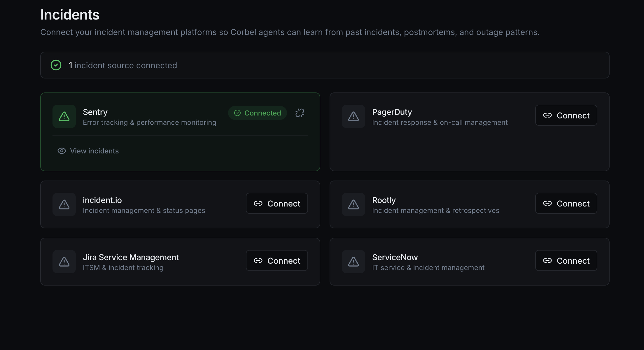Image resolution: width=644 pixels, height=350 pixels.
Task: Connect PagerDuty
Action: click(566, 115)
